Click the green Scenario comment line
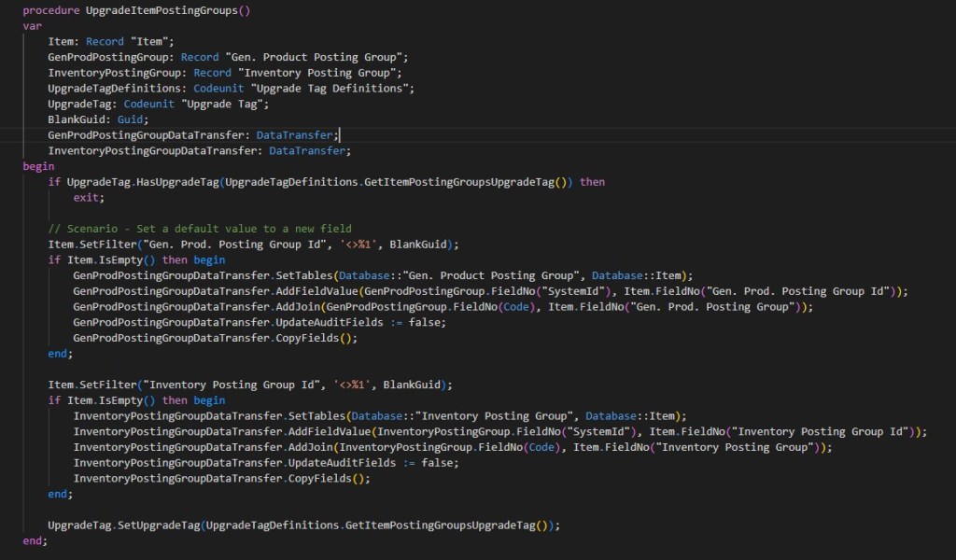This screenshot has width=956, height=560. [200, 229]
